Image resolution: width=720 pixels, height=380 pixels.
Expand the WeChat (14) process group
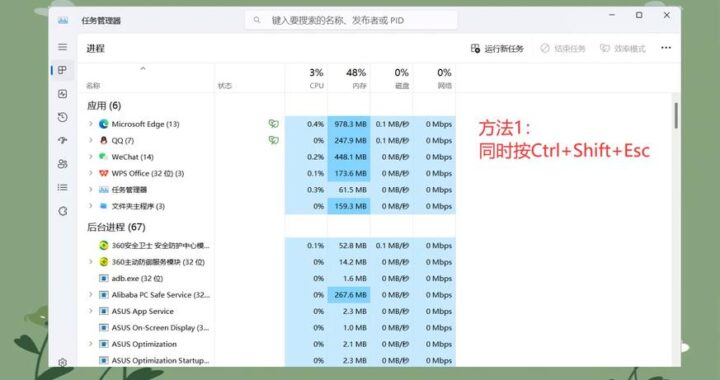pos(90,157)
